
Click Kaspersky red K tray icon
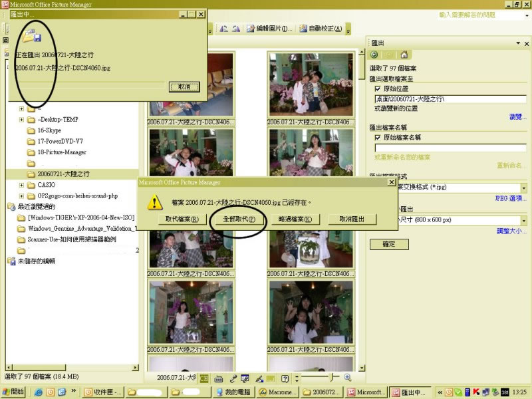(476, 392)
